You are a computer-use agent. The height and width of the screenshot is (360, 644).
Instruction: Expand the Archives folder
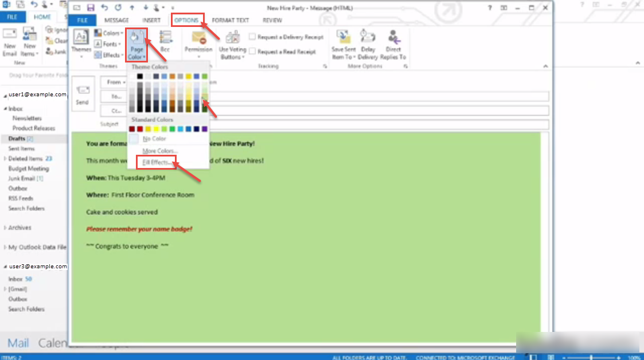click(x=5, y=228)
